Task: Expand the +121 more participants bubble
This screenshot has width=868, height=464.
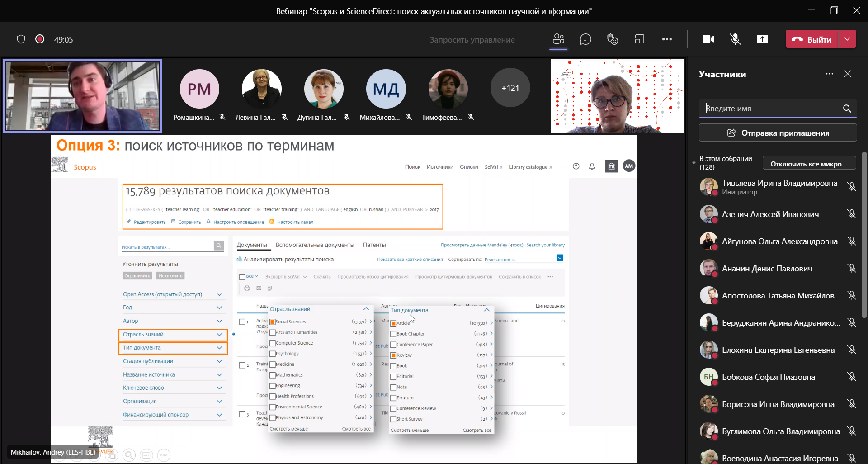Action: pos(510,88)
